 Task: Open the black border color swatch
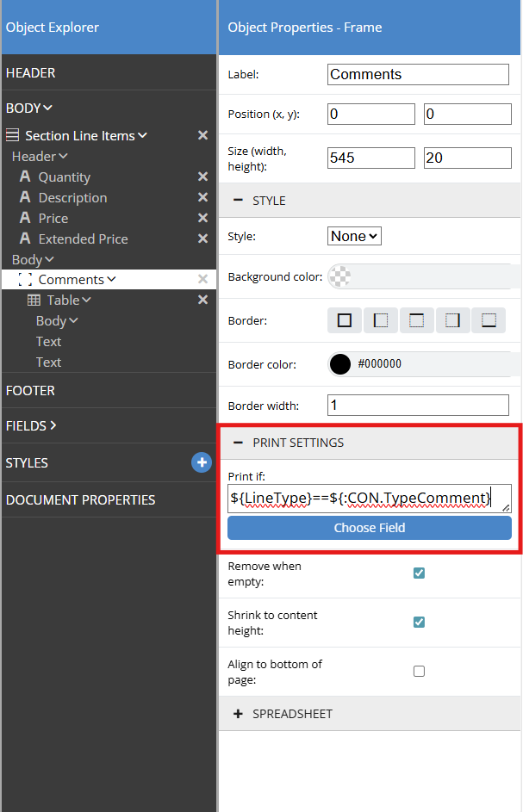tap(340, 364)
